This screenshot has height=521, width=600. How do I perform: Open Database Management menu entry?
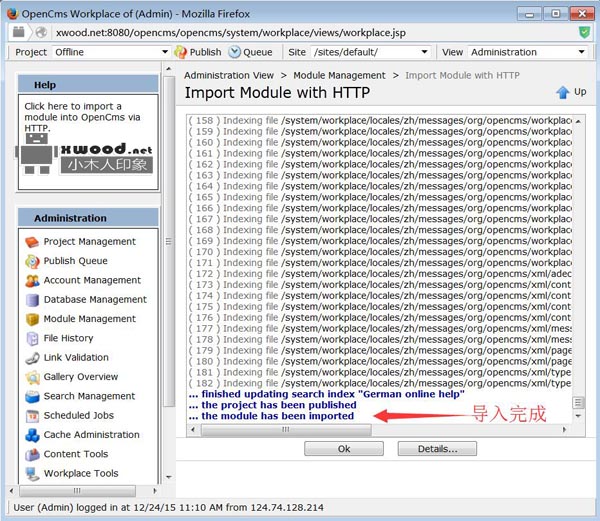coord(95,300)
